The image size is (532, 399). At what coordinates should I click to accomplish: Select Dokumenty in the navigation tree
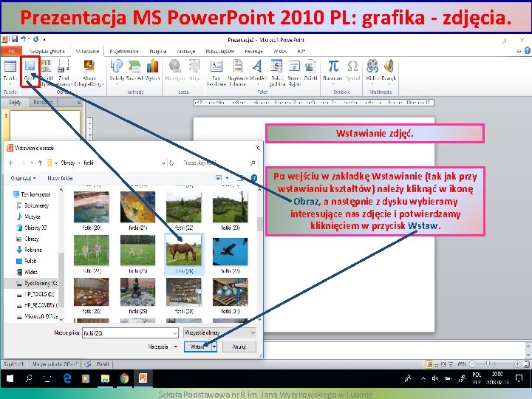click(x=33, y=205)
